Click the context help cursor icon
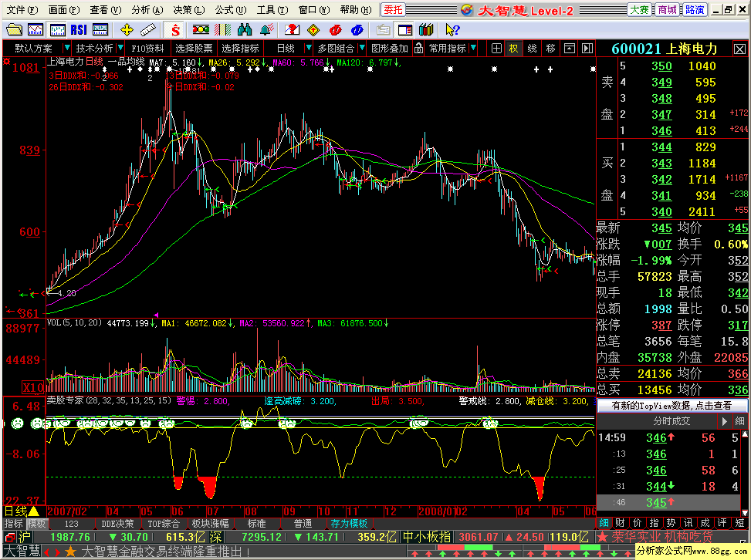The width and height of the screenshot is (751, 560). [x=452, y=29]
